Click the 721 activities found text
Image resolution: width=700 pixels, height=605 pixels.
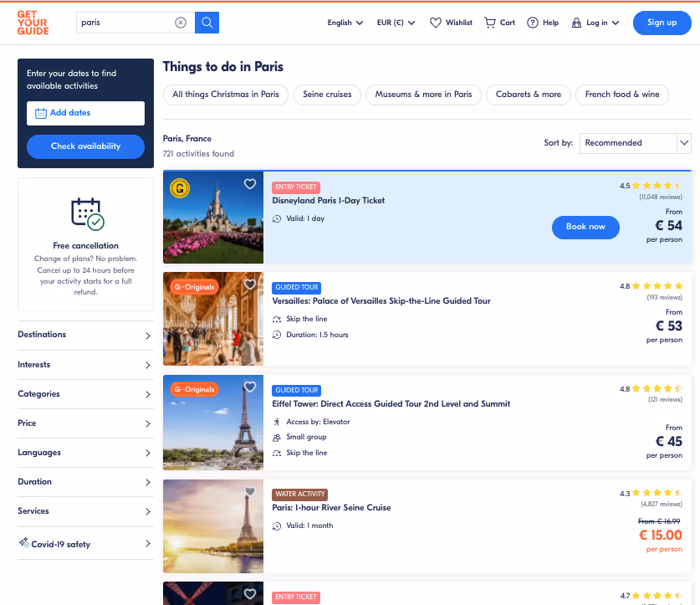click(198, 154)
